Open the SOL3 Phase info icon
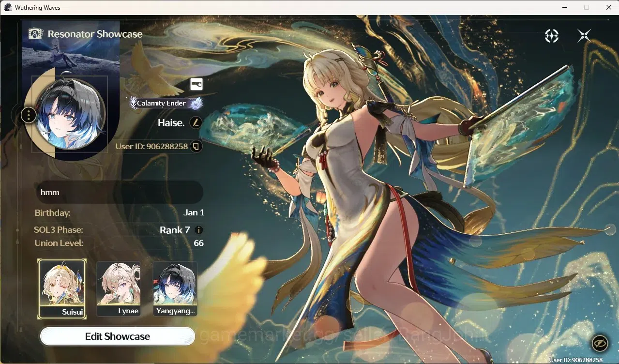The image size is (619, 364). (x=198, y=230)
